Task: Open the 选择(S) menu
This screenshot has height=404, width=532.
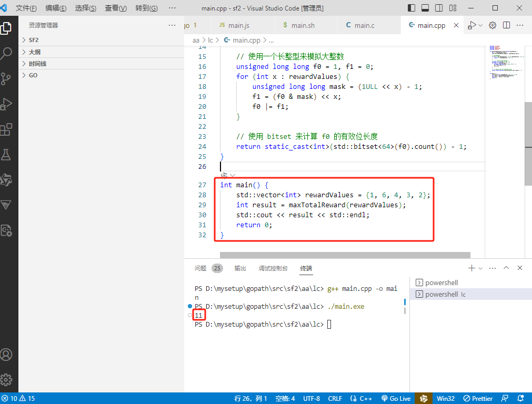Action: click(x=85, y=8)
